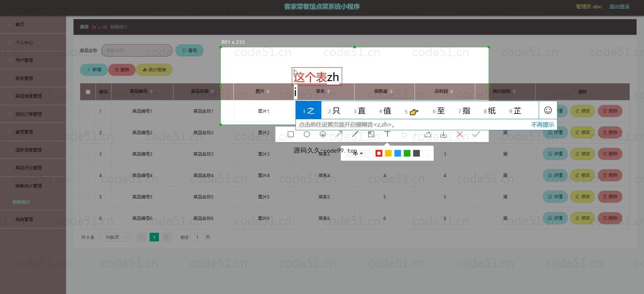Collapse 销售统计管理 in the sidebar
The height and width of the screenshot is (294, 644).
(33, 186)
